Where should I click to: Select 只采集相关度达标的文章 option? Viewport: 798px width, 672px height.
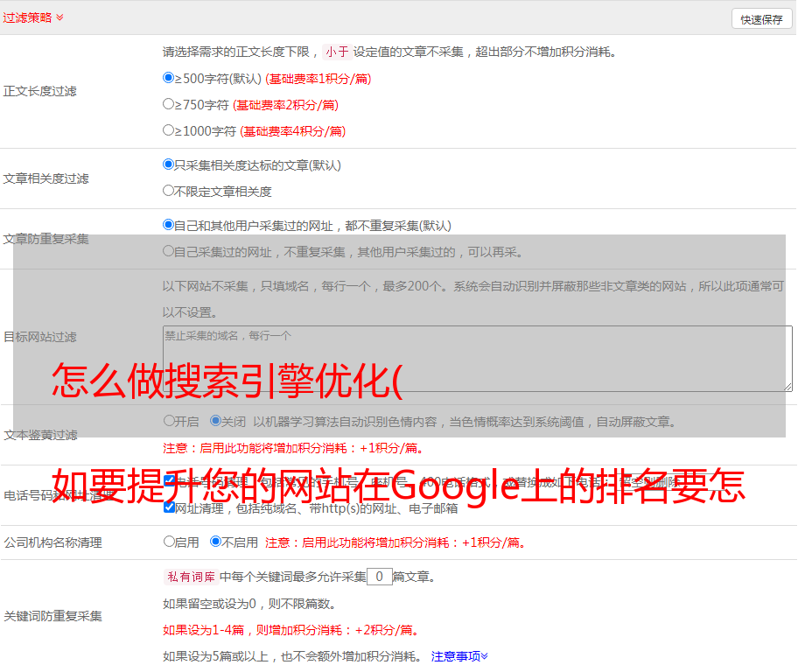point(169,164)
